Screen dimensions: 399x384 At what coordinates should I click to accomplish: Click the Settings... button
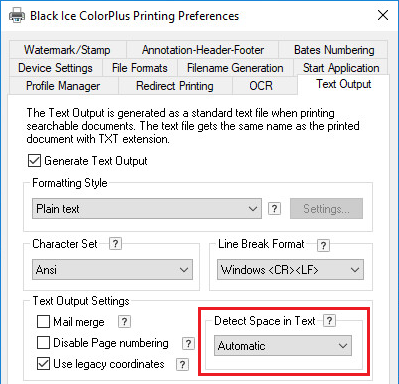click(326, 209)
